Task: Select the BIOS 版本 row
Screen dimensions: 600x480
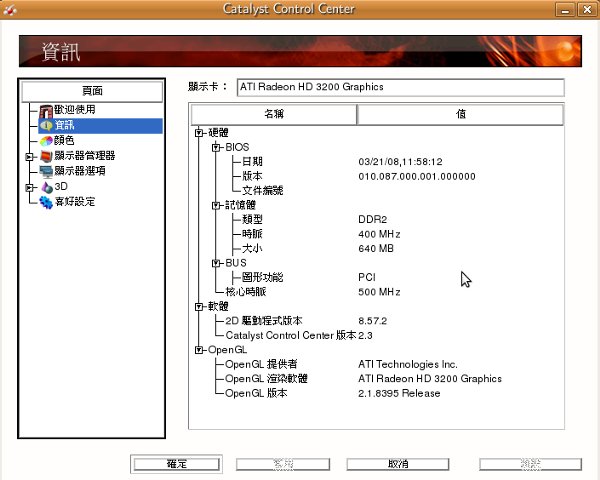Action: pyautogui.click(x=252, y=176)
